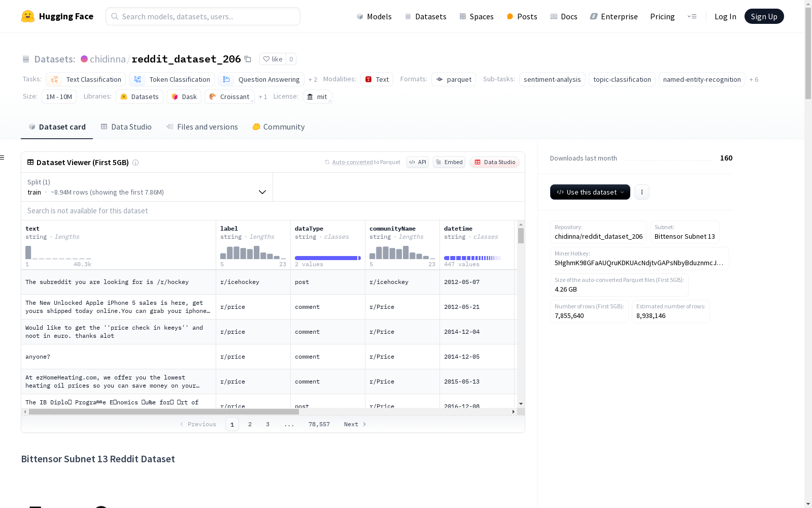Click the API button in viewer
812x508 pixels.
pos(418,162)
